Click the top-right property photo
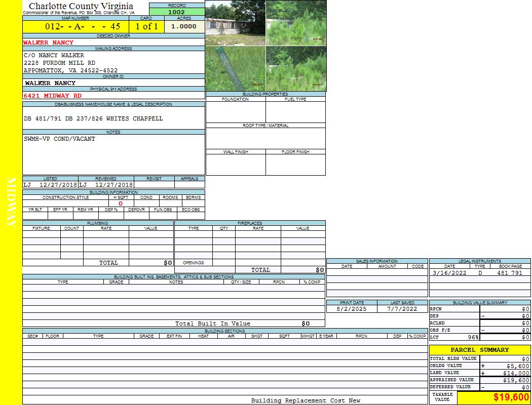 click(296, 23)
